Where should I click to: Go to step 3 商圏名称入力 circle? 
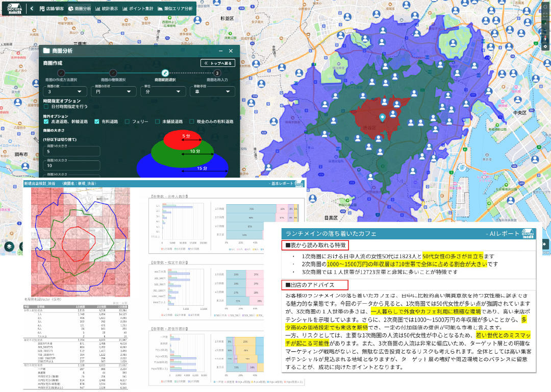pyautogui.click(x=217, y=73)
